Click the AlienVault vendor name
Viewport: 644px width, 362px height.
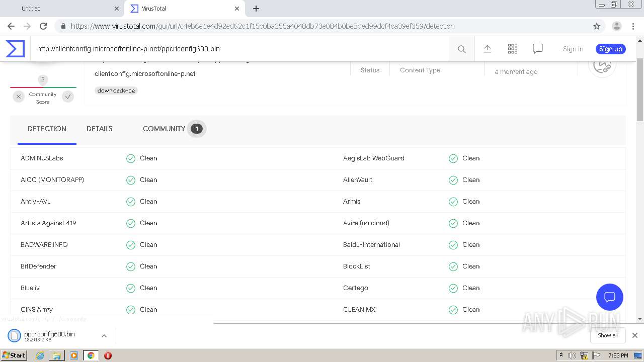(358, 179)
